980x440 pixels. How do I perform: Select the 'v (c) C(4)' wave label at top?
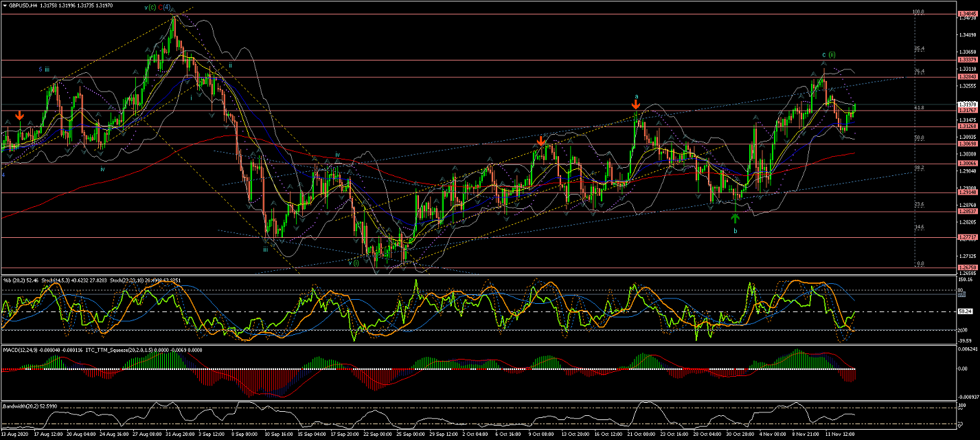click(158, 8)
